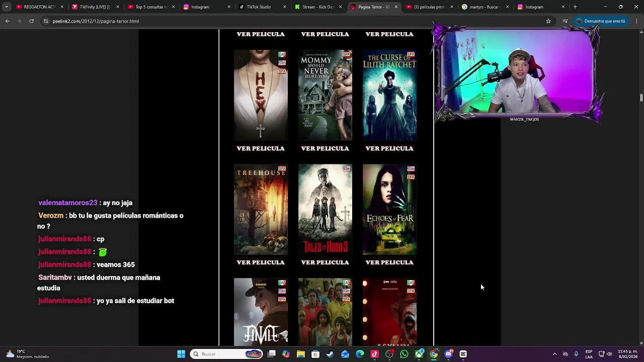Switch to Top 5 consultas tab
The image size is (644, 362).
pyautogui.click(x=151, y=7)
